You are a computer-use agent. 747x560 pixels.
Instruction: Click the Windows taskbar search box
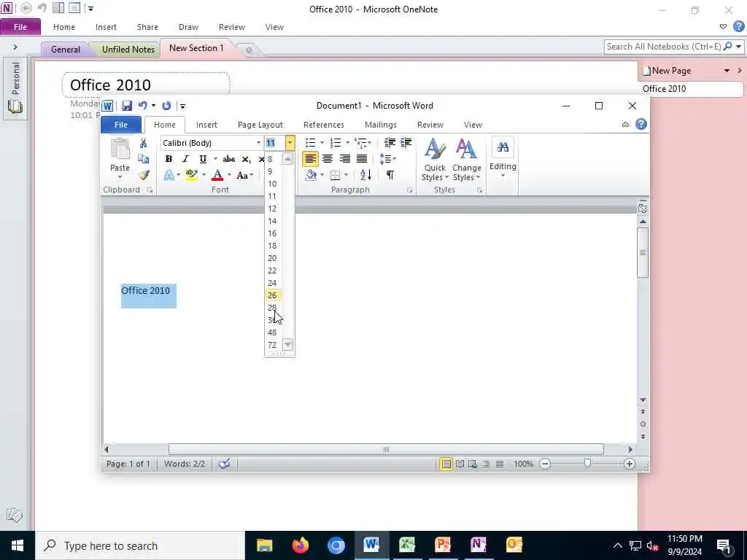[x=139, y=545]
